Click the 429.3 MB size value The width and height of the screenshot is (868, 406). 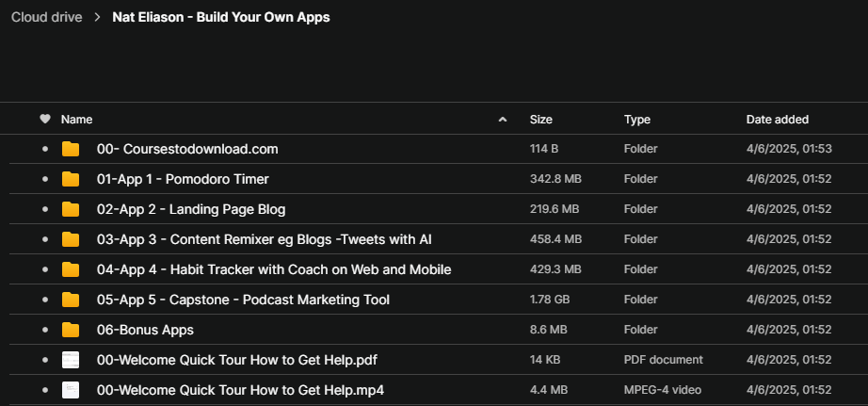click(x=555, y=269)
